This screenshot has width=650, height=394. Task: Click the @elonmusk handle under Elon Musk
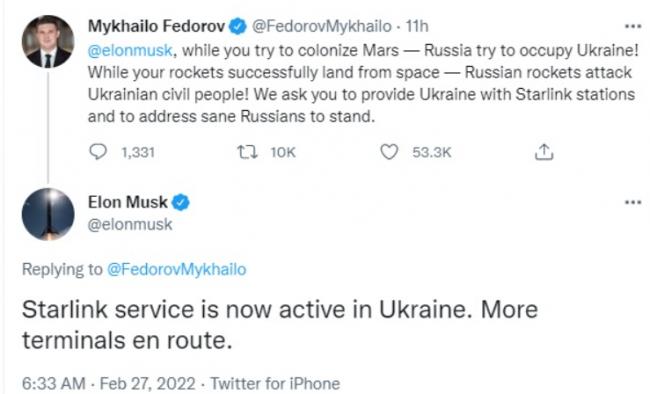(130, 224)
